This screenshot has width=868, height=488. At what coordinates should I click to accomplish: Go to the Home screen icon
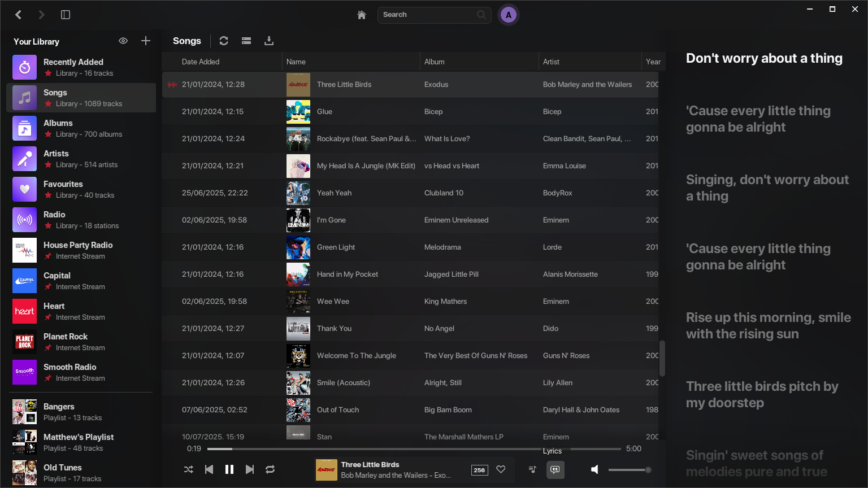click(x=362, y=15)
